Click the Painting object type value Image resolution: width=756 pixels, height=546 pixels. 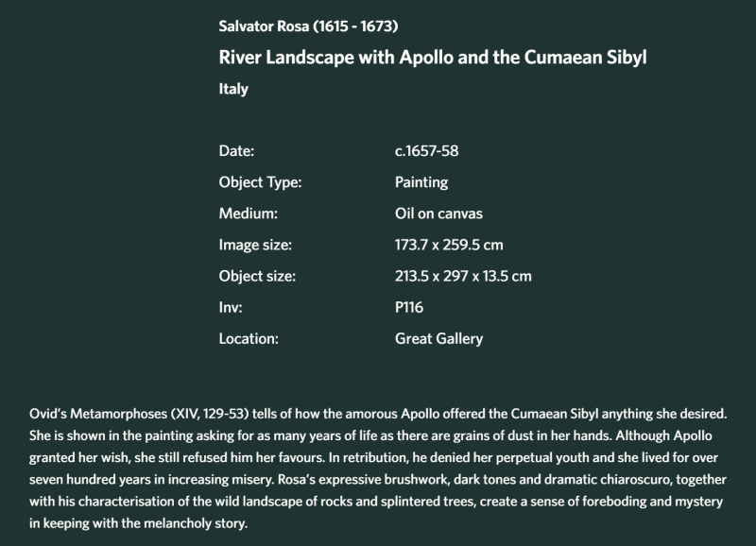tap(421, 182)
